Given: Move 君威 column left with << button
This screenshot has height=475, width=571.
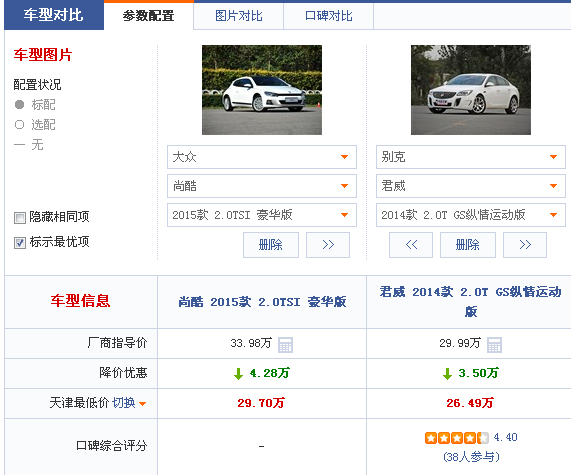Looking at the screenshot, I should point(411,245).
